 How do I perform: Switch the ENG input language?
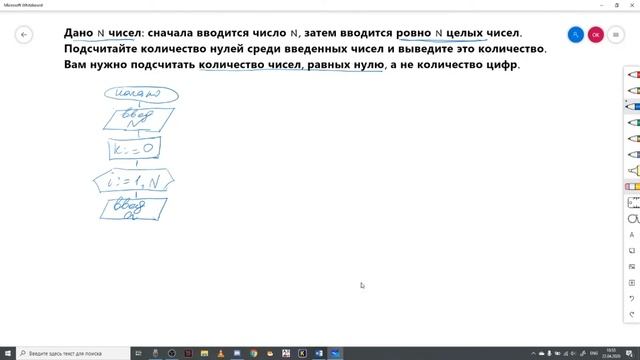click(594, 353)
